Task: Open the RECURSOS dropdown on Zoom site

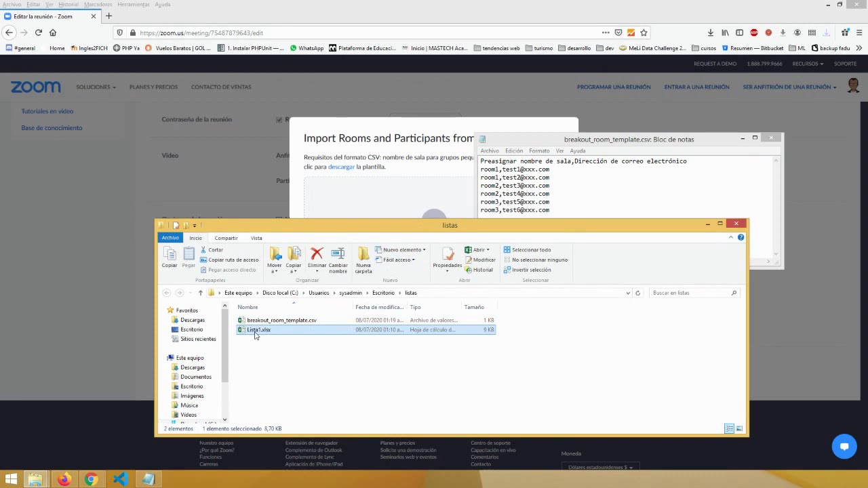Action: point(807,64)
